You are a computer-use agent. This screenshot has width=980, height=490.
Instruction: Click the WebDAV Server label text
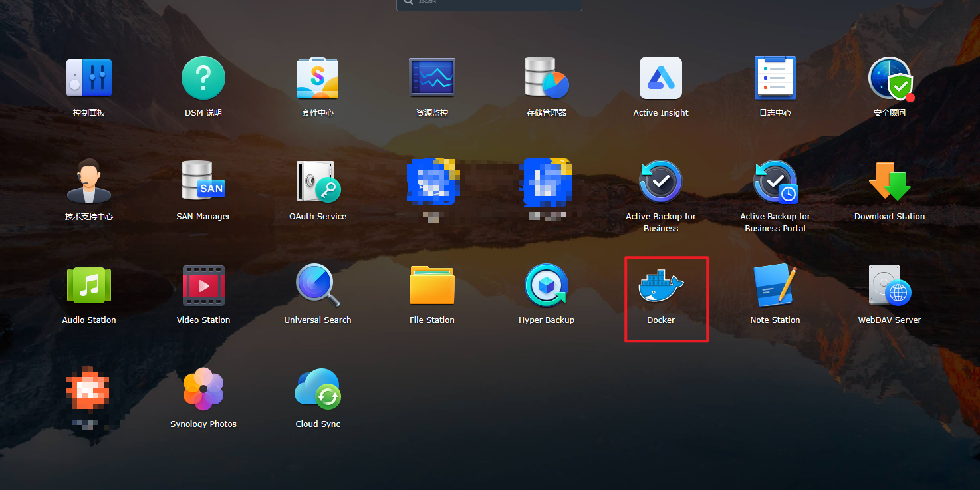pyautogui.click(x=890, y=320)
